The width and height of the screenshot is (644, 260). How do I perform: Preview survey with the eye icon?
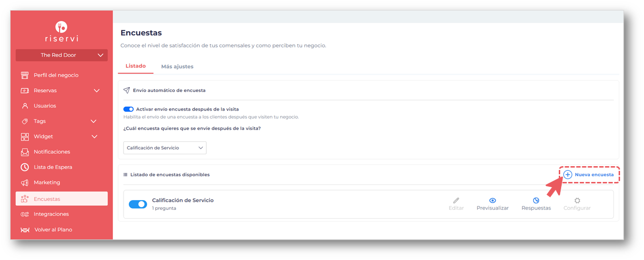click(492, 201)
